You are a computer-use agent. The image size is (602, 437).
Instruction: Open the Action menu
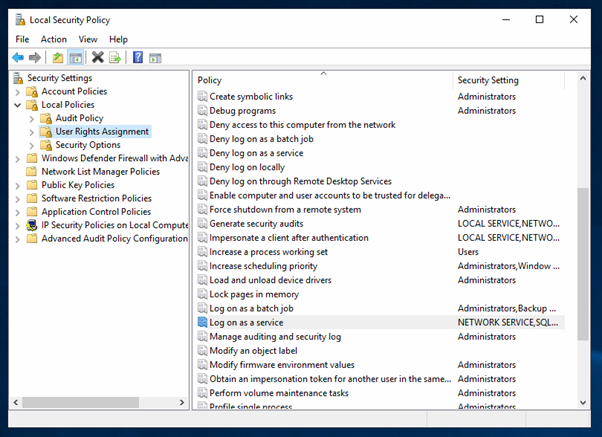coord(54,39)
